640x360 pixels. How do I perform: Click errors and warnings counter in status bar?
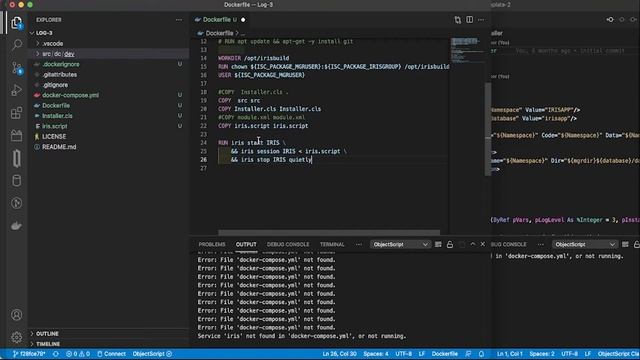78,354
